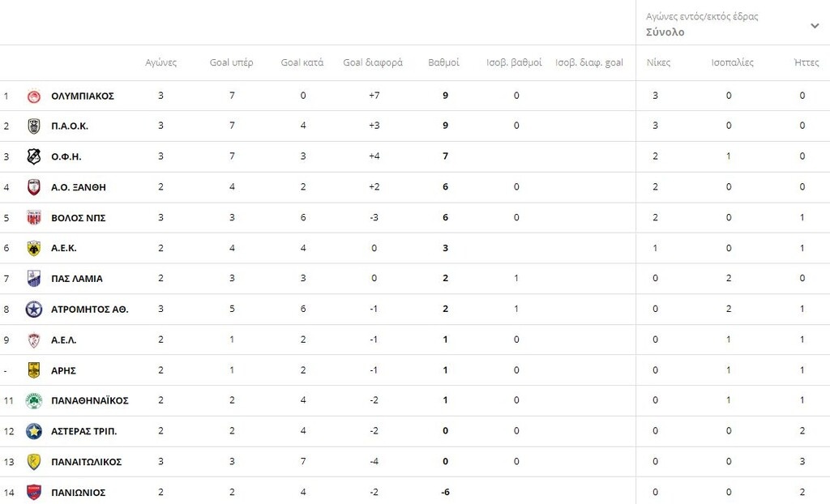
Task: Click the Atromitos star logo
Action: click(x=34, y=310)
